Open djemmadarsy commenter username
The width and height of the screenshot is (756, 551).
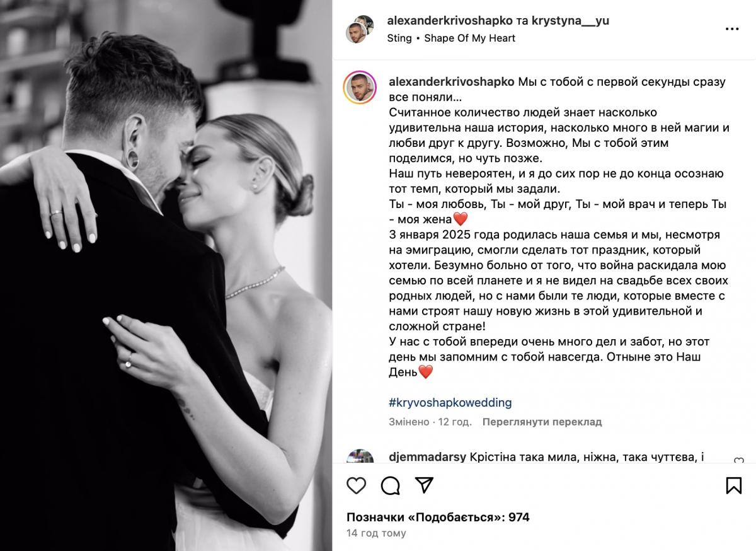coord(428,458)
